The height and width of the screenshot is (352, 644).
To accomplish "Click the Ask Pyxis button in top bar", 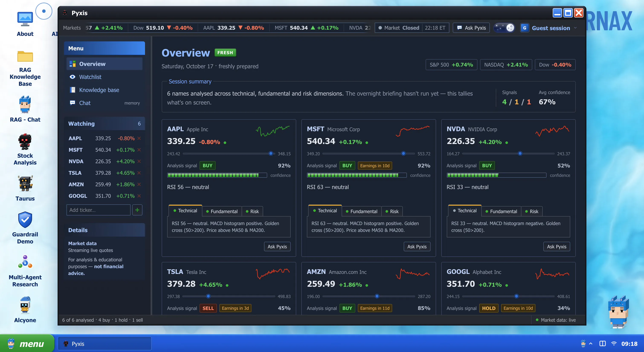I will (471, 28).
